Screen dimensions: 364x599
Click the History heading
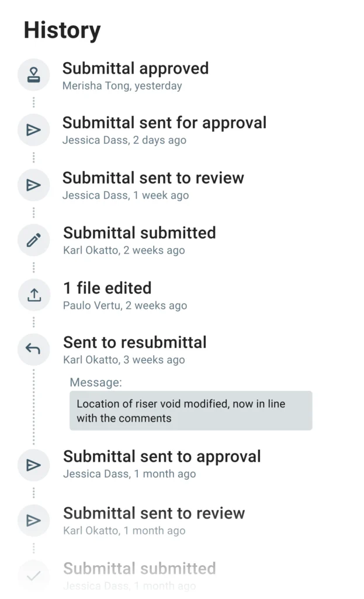coord(62,30)
